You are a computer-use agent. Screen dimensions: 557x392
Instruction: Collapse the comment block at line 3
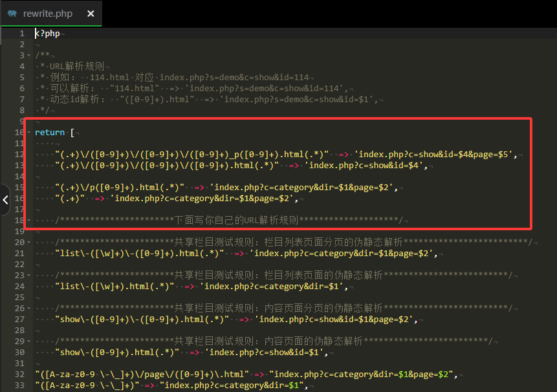point(28,56)
